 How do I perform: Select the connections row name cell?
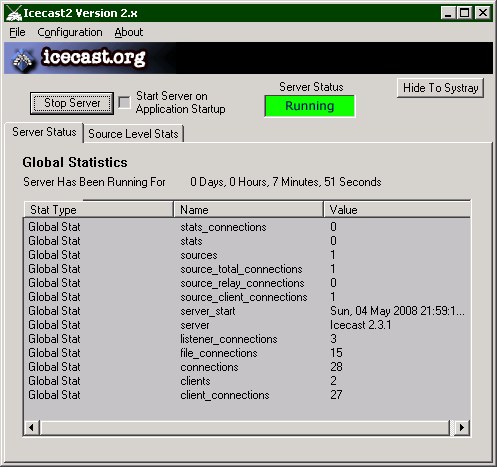point(209,367)
